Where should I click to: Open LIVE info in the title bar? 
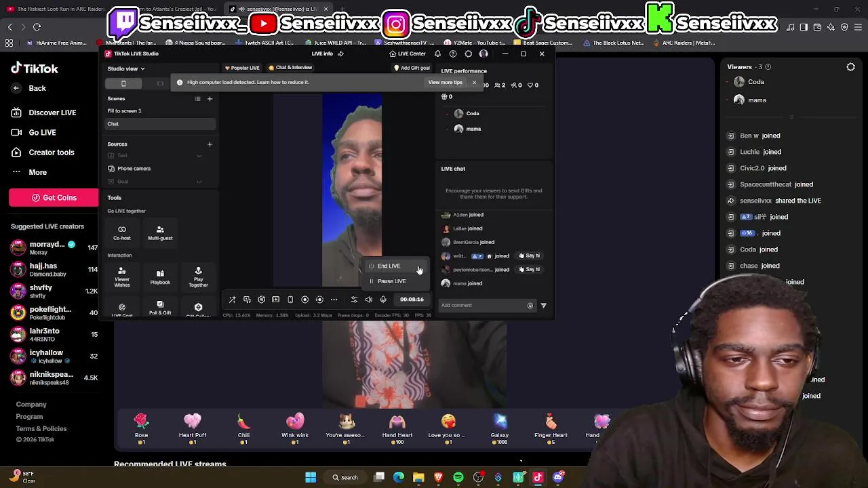[322, 54]
